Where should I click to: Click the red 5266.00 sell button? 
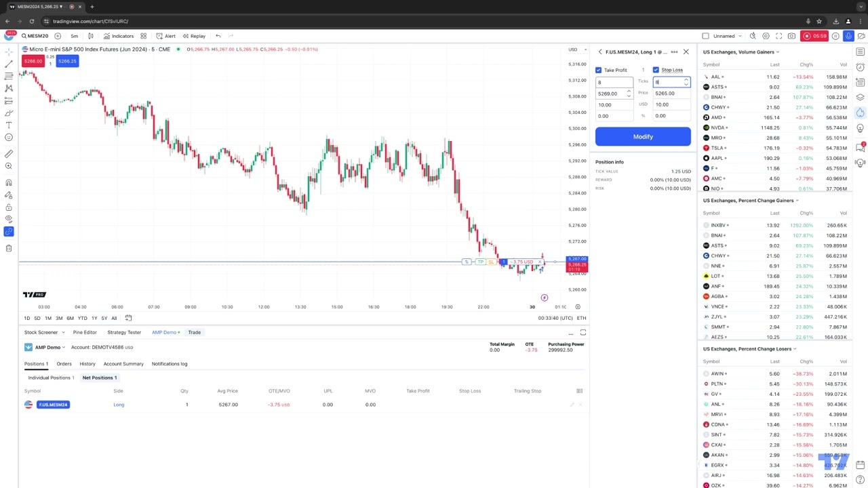(x=33, y=61)
